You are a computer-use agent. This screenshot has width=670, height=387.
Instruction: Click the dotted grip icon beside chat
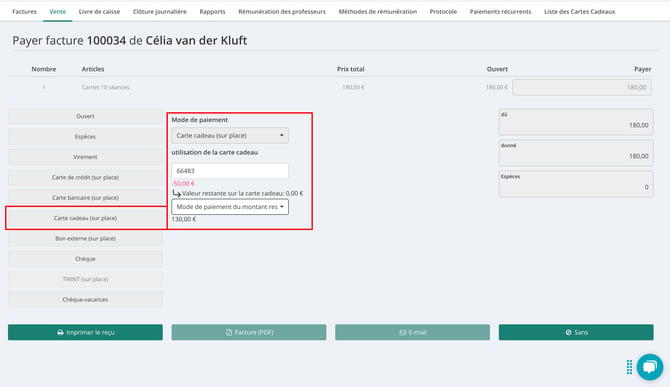pos(629,367)
